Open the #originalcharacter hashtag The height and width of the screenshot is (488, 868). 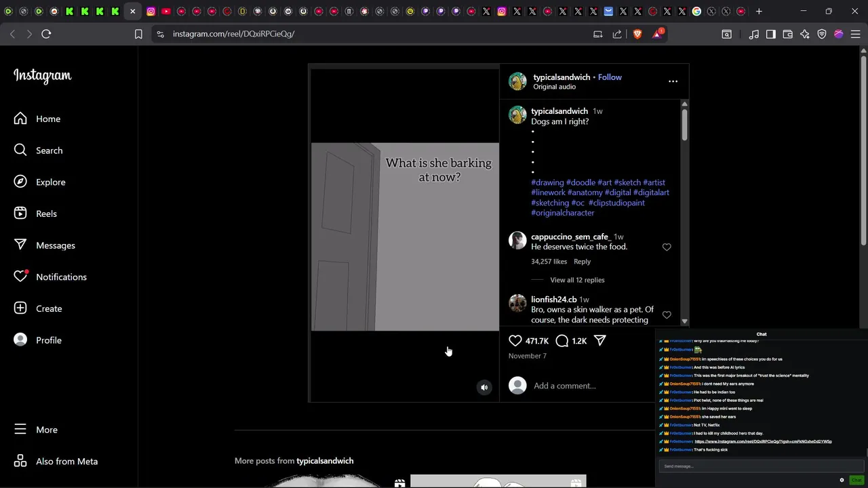click(x=562, y=213)
